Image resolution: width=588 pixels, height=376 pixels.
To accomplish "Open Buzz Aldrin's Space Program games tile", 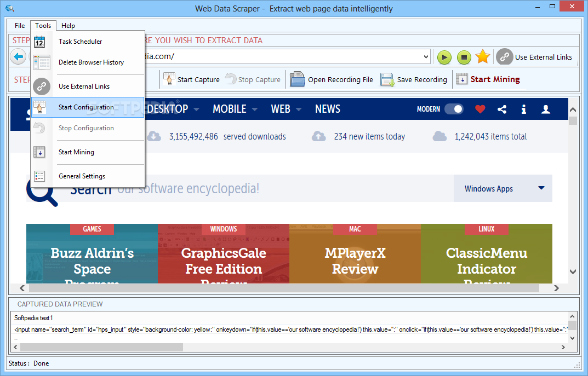I will (92, 253).
